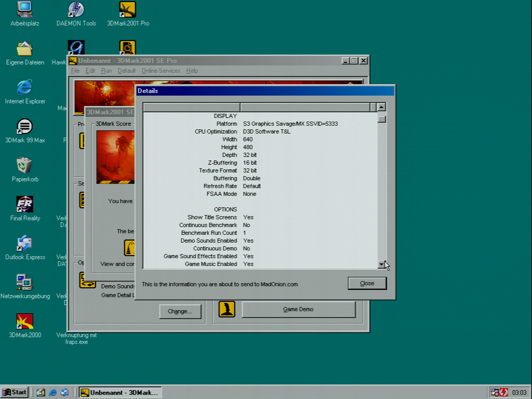Click the Outlook Express desktop icon
This screenshot has width=532, height=399.
coord(24,244)
